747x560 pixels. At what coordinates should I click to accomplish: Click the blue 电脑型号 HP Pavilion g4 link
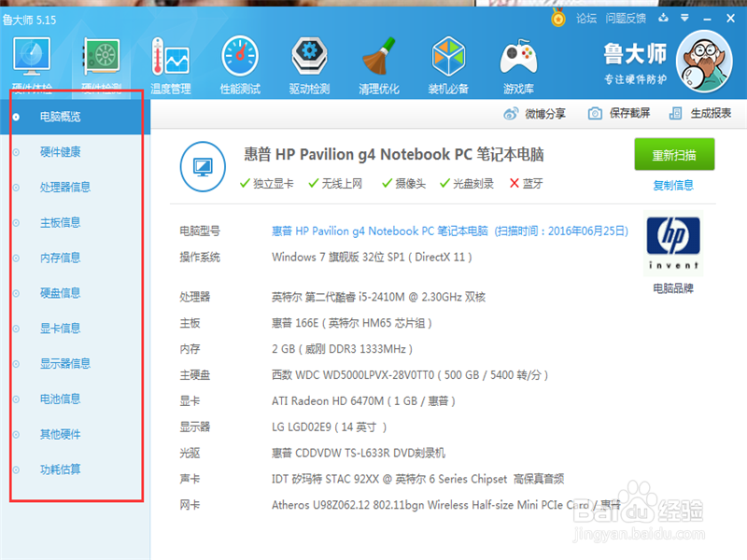click(x=450, y=231)
